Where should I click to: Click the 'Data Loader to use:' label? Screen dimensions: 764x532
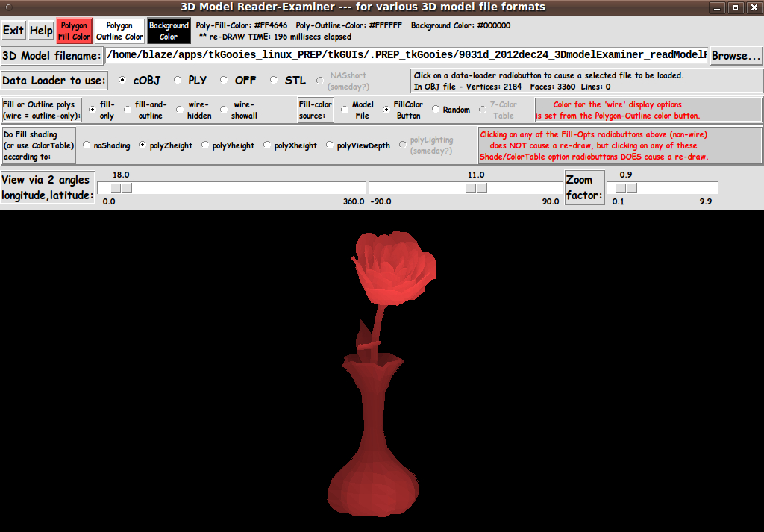54,81
